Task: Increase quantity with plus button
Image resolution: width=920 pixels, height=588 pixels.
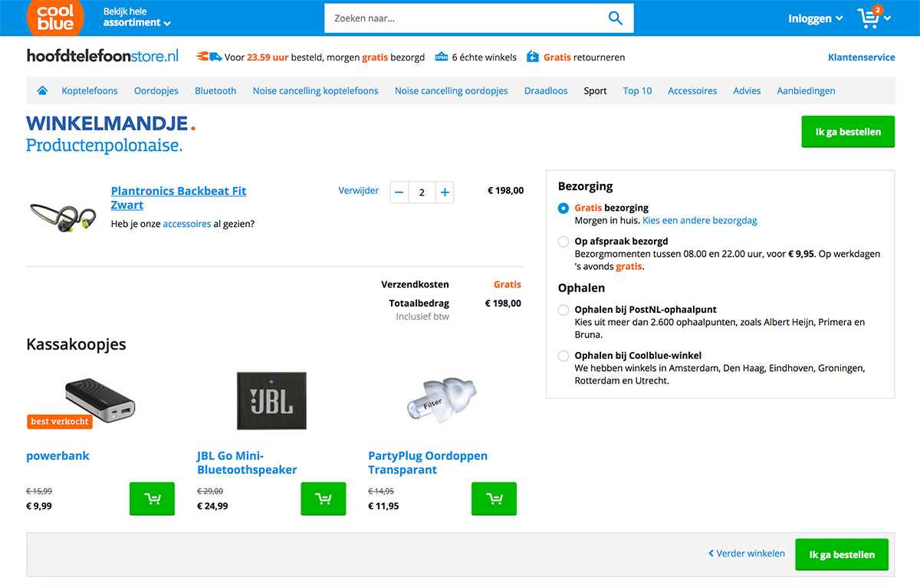Action: tap(445, 192)
